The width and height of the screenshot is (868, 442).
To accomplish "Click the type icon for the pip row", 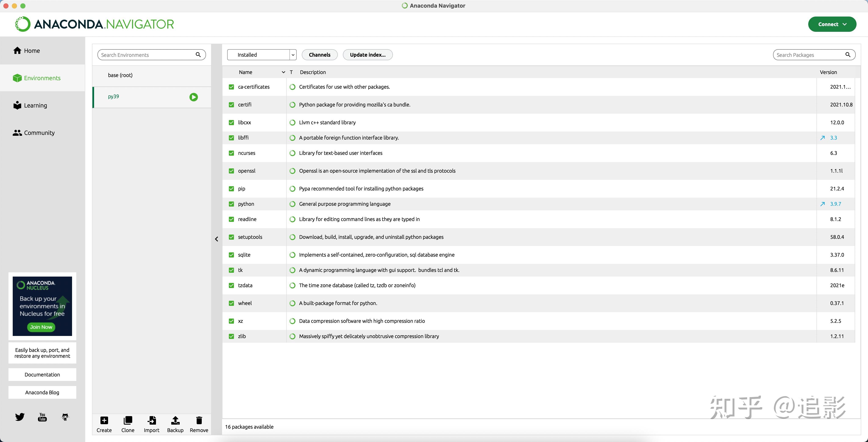I will pos(292,189).
